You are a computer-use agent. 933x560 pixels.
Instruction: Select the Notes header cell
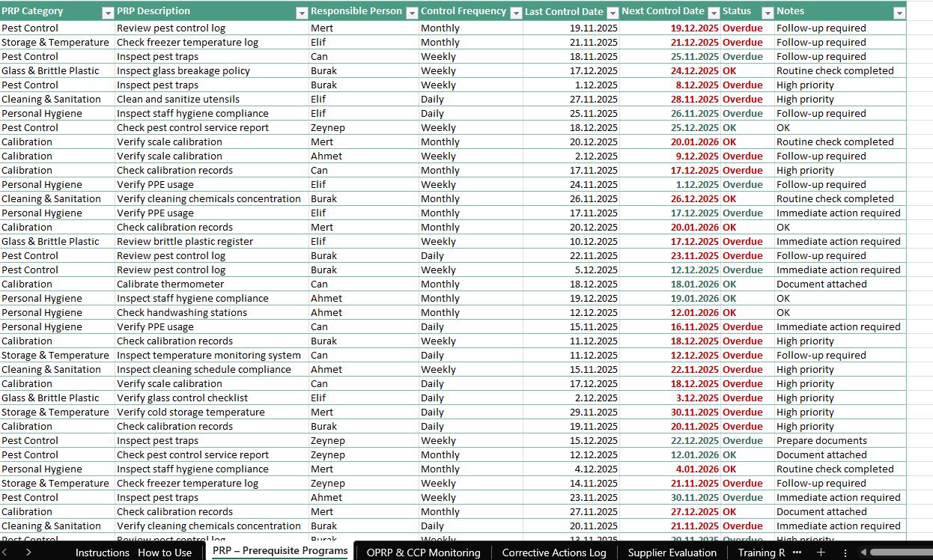point(840,11)
